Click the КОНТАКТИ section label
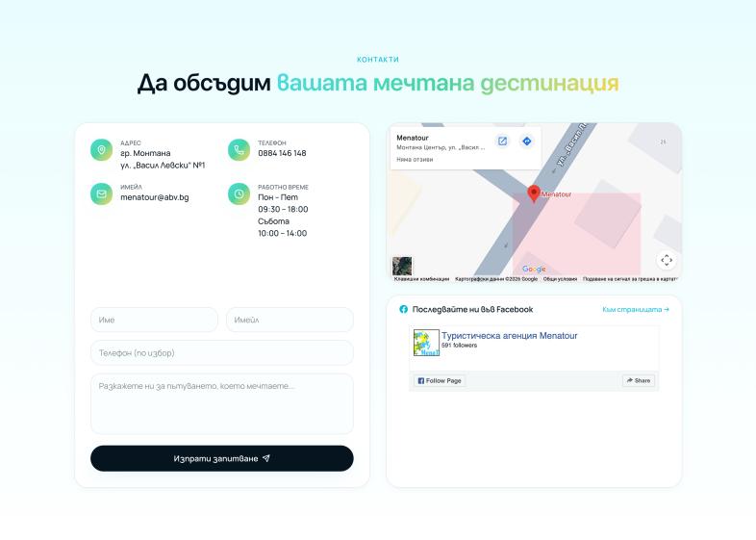The height and width of the screenshot is (540, 756). pyautogui.click(x=377, y=60)
